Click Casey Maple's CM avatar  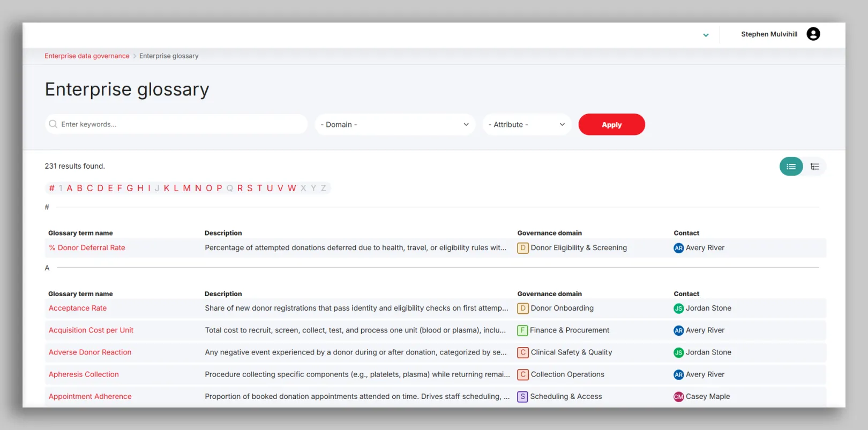click(678, 397)
